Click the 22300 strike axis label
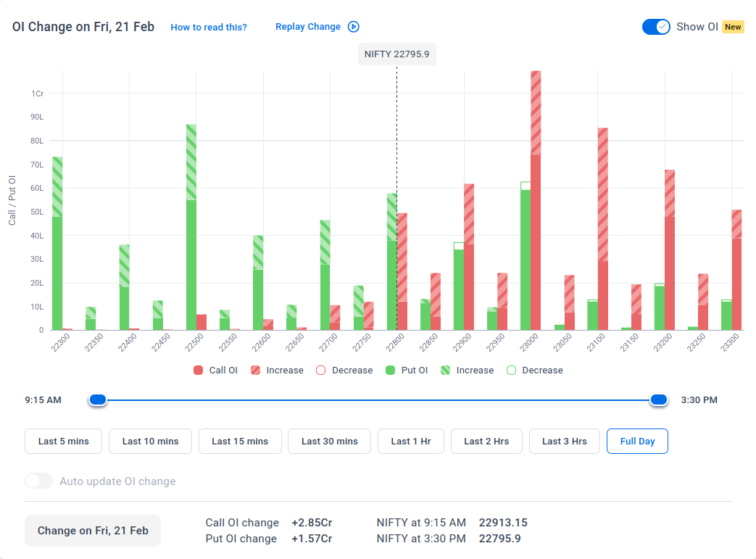Viewport: 756px width, 559px height. [x=61, y=343]
